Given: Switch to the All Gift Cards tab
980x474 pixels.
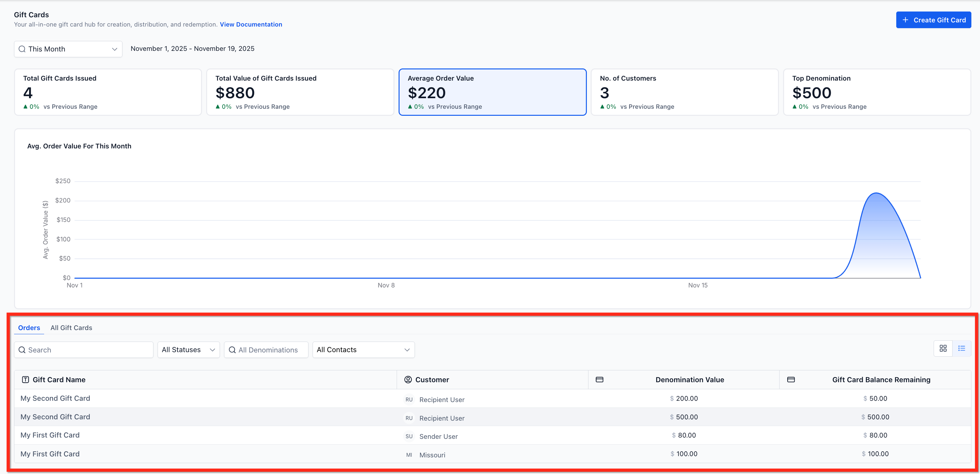Looking at the screenshot, I should (x=71, y=328).
